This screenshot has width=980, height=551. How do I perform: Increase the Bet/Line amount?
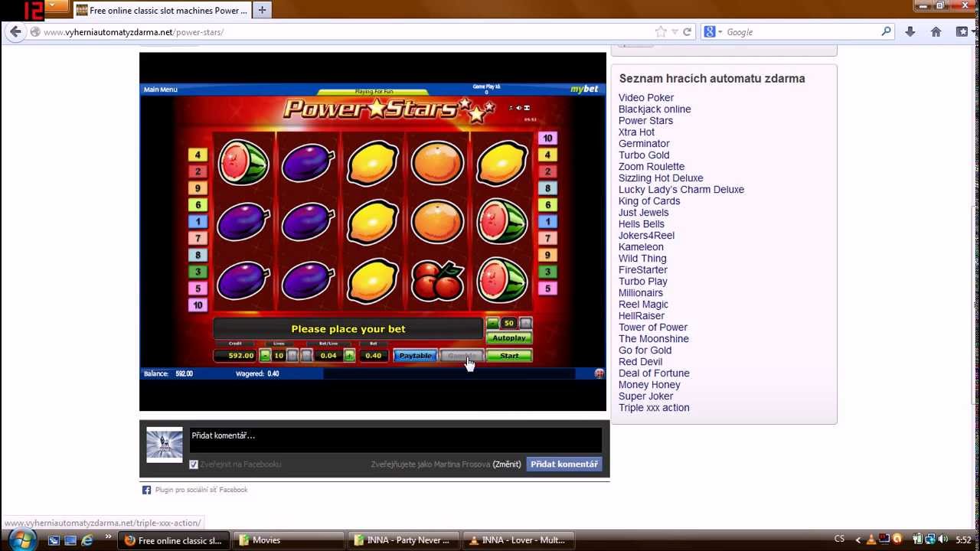click(349, 356)
